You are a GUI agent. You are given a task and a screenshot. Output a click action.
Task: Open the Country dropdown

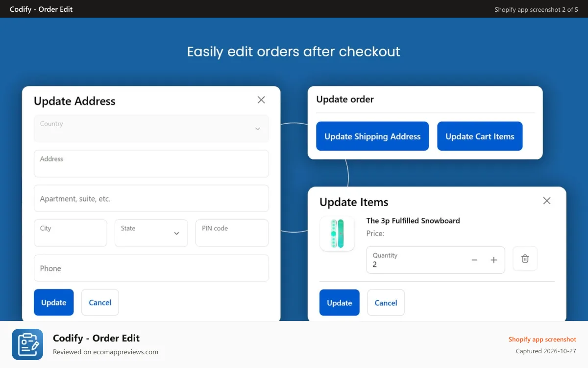pyautogui.click(x=151, y=129)
